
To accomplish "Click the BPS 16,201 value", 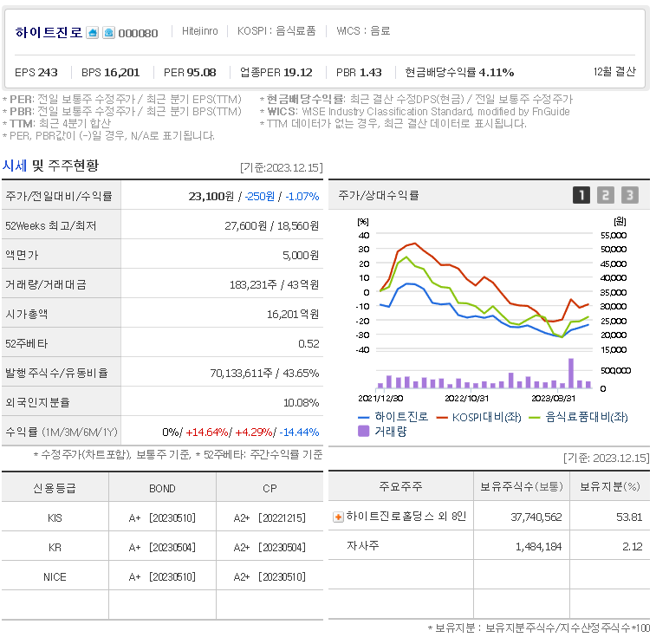I will pos(110,73).
